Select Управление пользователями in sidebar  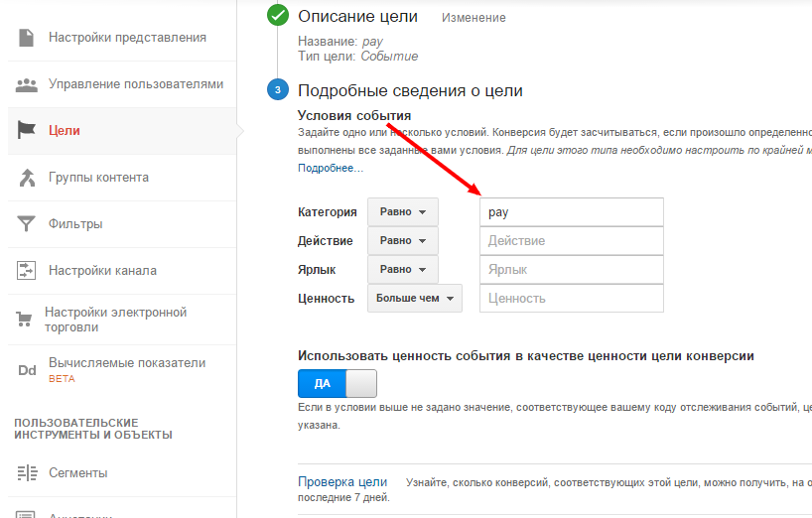click(135, 84)
